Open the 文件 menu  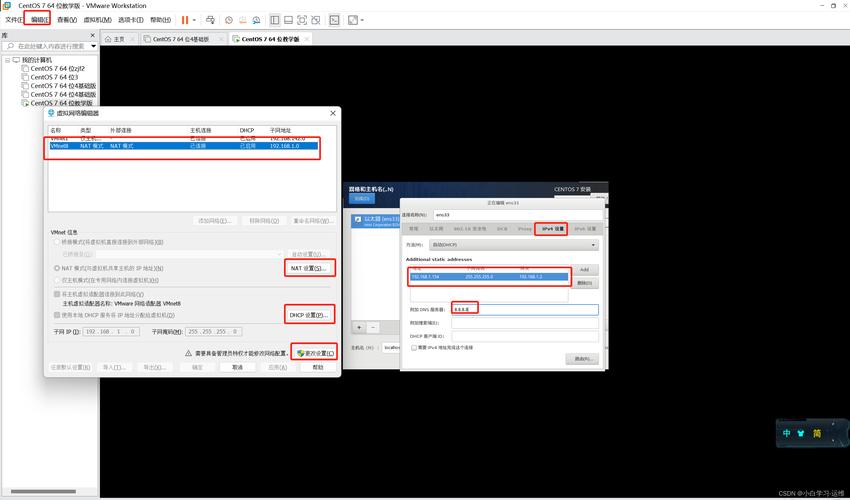(x=14, y=20)
